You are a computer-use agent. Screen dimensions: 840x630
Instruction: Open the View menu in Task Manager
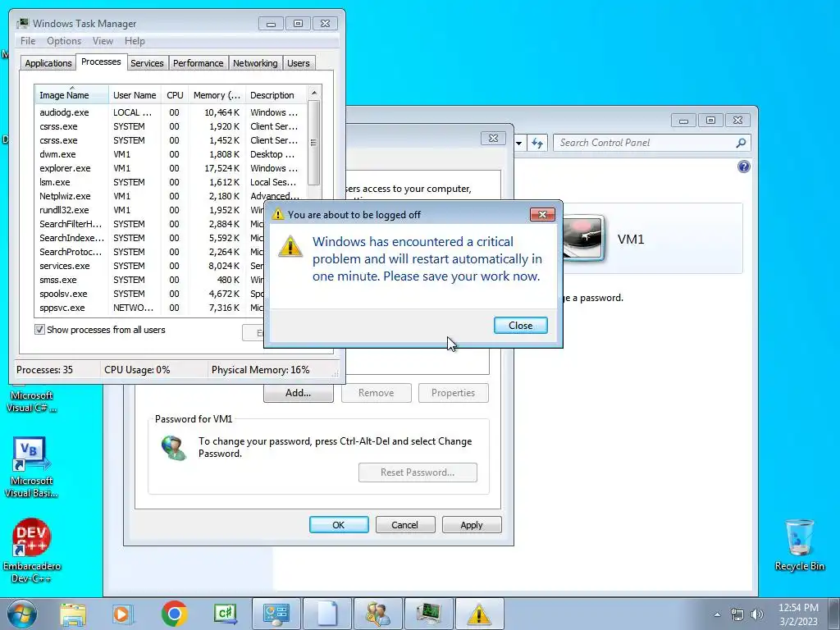pos(103,41)
